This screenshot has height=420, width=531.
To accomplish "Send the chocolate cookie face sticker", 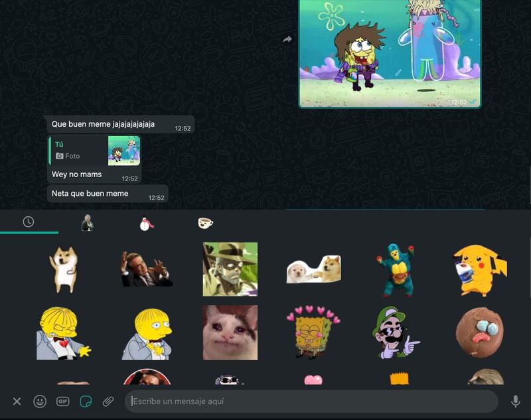I will coord(480,332).
